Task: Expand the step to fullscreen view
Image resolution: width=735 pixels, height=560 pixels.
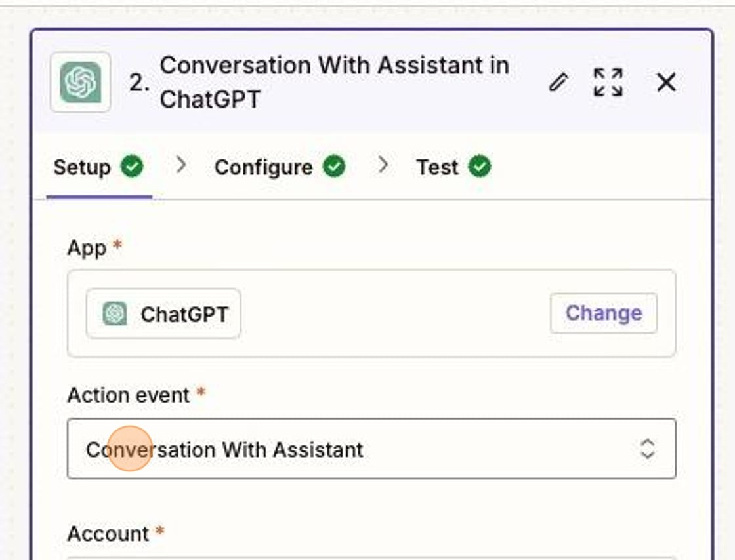Action: point(607,82)
